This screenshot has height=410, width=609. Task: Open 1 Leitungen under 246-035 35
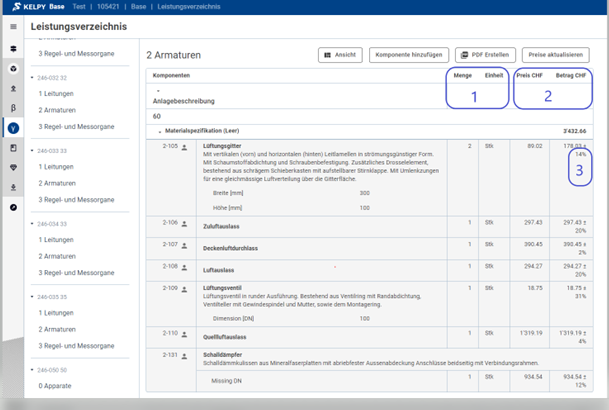(x=55, y=313)
